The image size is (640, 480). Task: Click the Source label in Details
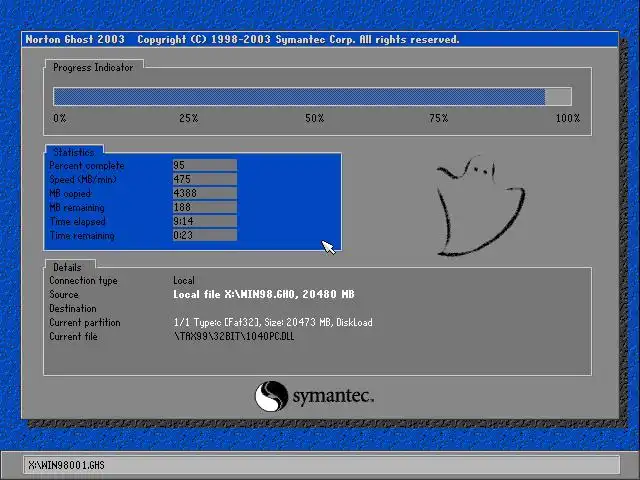tap(64, 294)
